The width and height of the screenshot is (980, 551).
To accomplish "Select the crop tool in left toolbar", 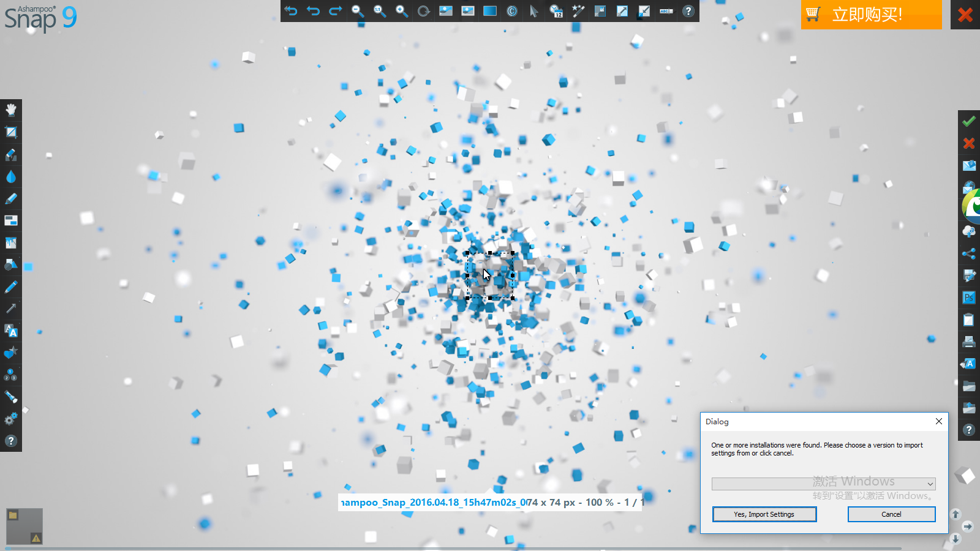I will click(x=11, y=132).
